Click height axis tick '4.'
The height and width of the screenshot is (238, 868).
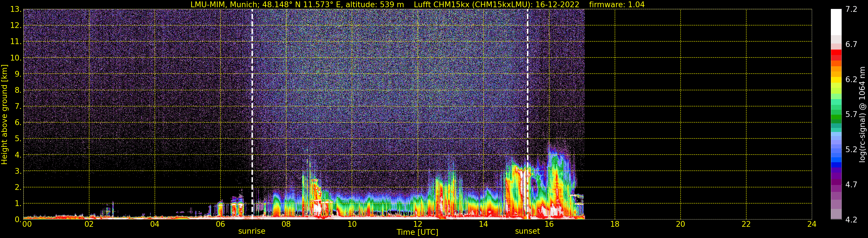click(x=18, y=155)
